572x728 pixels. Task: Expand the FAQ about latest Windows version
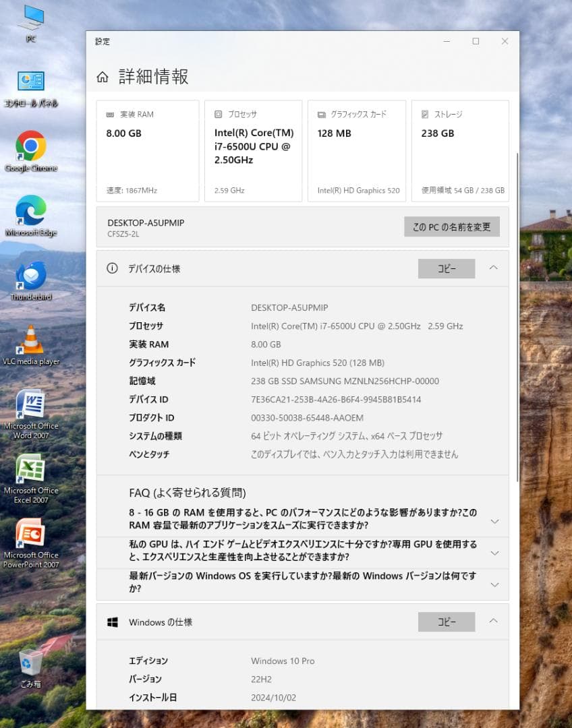(494, 584)
